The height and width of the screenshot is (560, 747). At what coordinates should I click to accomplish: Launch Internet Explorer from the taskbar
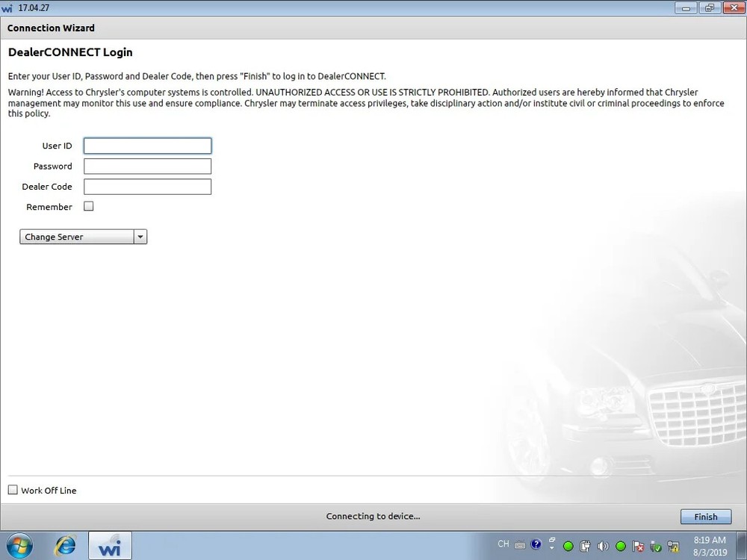tap(65, 546)
